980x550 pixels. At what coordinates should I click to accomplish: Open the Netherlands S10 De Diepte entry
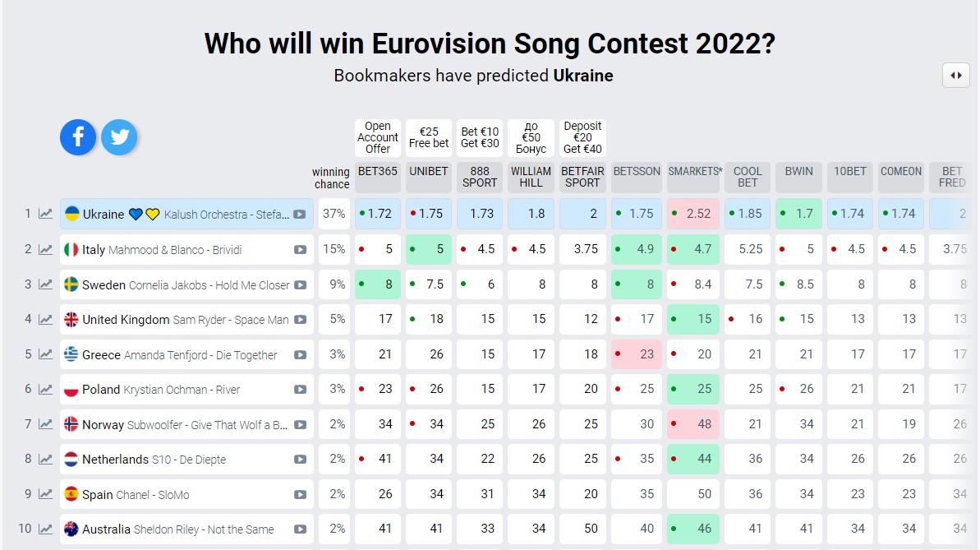[x=154, y=460]
